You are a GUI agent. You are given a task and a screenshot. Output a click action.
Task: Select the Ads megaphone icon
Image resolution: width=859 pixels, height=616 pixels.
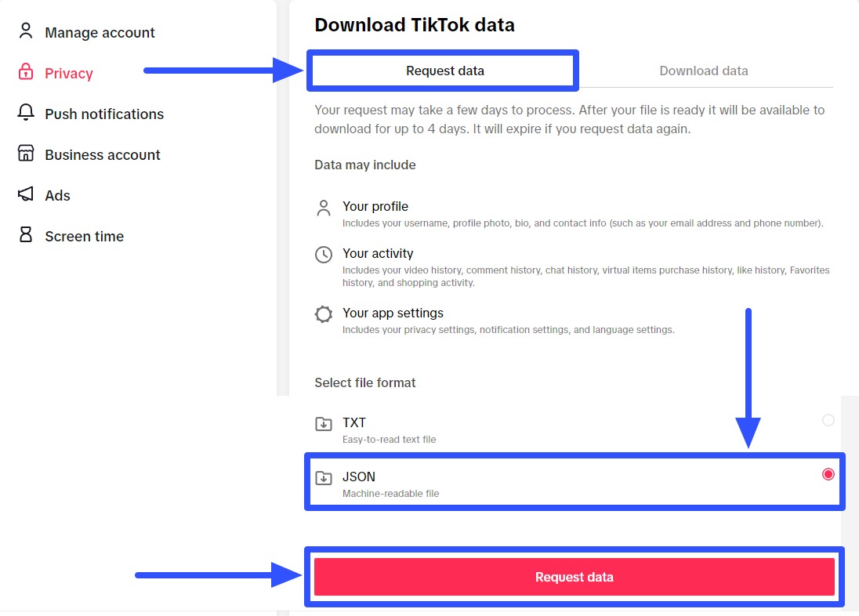(26, 194)
